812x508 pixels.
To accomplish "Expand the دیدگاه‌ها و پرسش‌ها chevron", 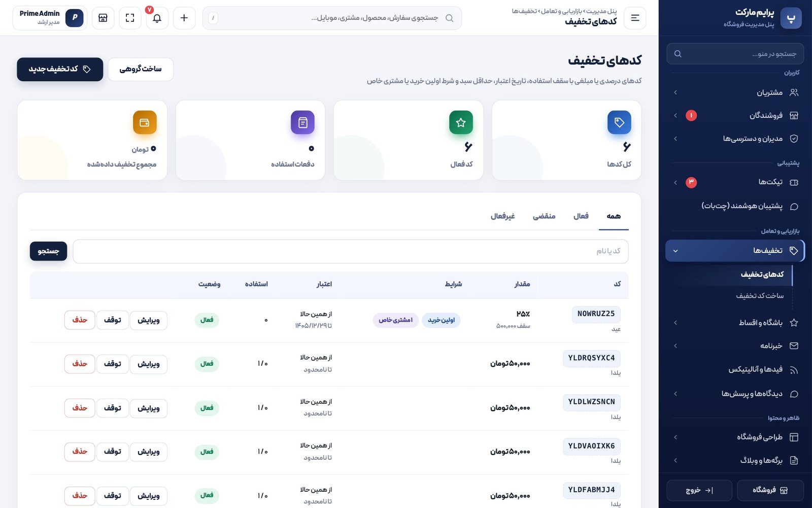I will (x=675, y=394).
